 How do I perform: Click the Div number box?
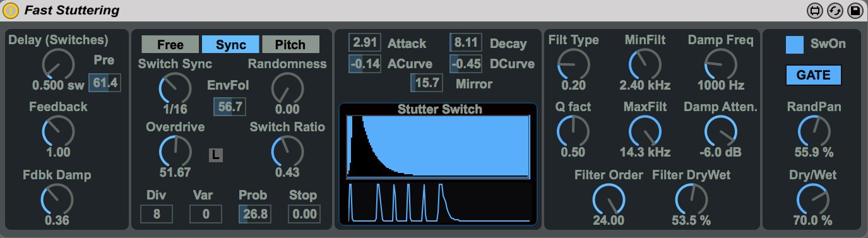[157, 214]
